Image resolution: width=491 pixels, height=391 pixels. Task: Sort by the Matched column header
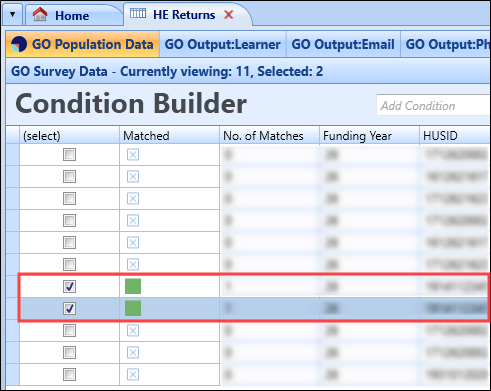pyautogui.click(x=169, y=136)
